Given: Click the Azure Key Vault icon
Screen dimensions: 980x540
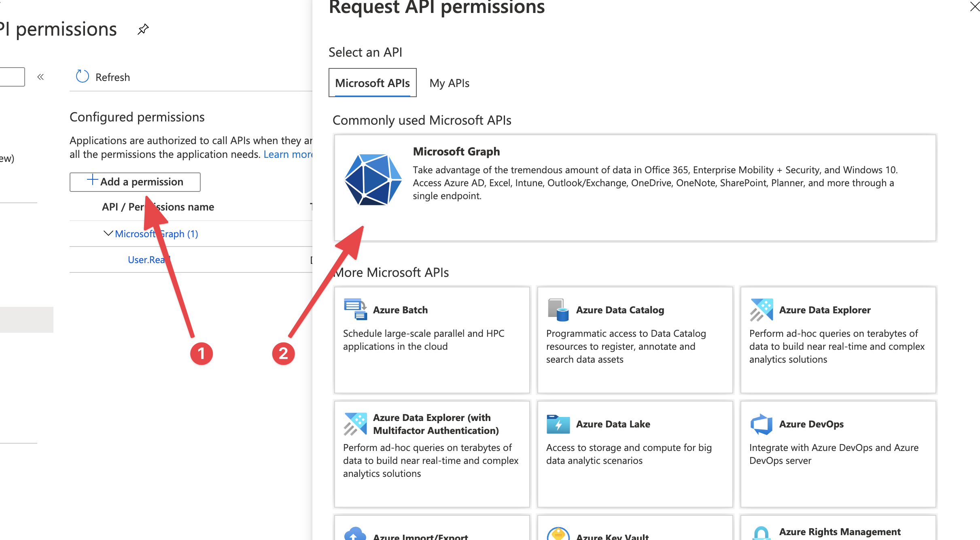Looking at the screenshot, I should (x=558, y=534).
